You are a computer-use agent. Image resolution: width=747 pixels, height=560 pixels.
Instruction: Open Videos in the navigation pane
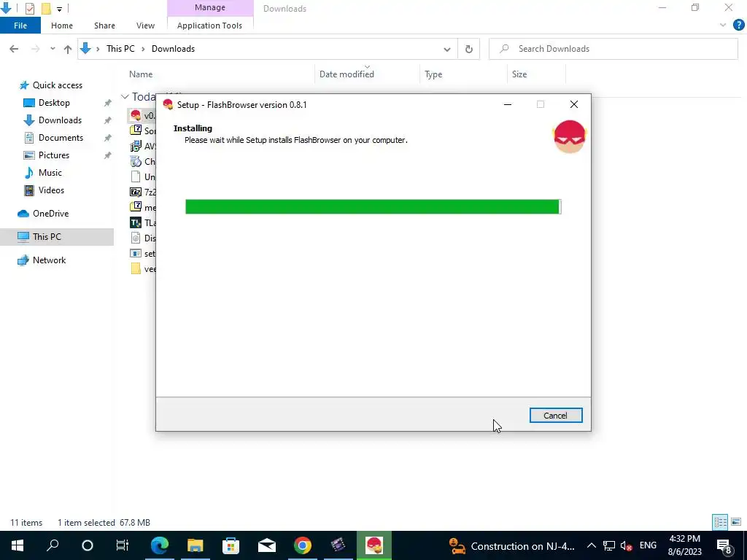pos(51,190)
